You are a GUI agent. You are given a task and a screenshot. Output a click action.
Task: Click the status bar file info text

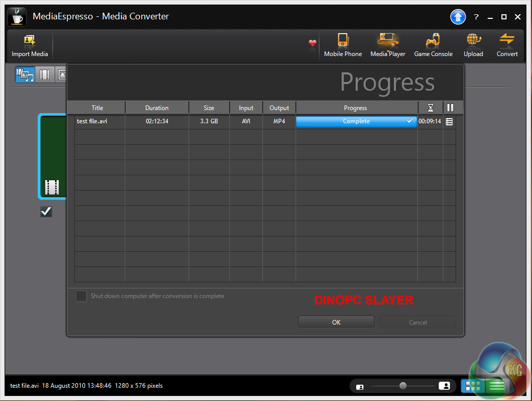87,386
